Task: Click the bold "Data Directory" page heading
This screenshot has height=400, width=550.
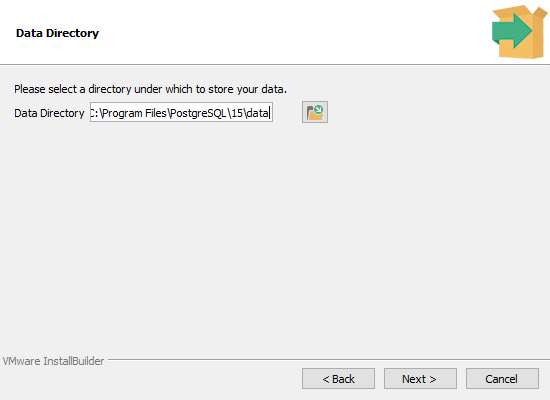Action: (58, 33)
